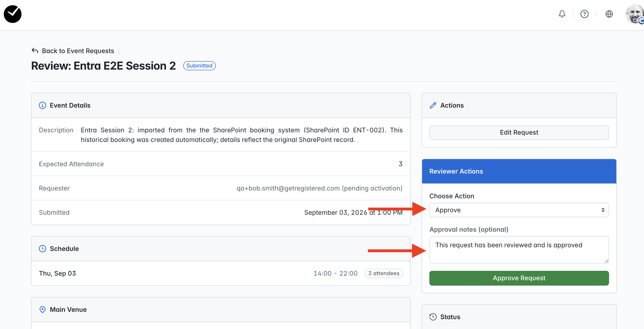Click the Submitted field label in Event Details
644x329 pixels.
(x=54, y=212)
